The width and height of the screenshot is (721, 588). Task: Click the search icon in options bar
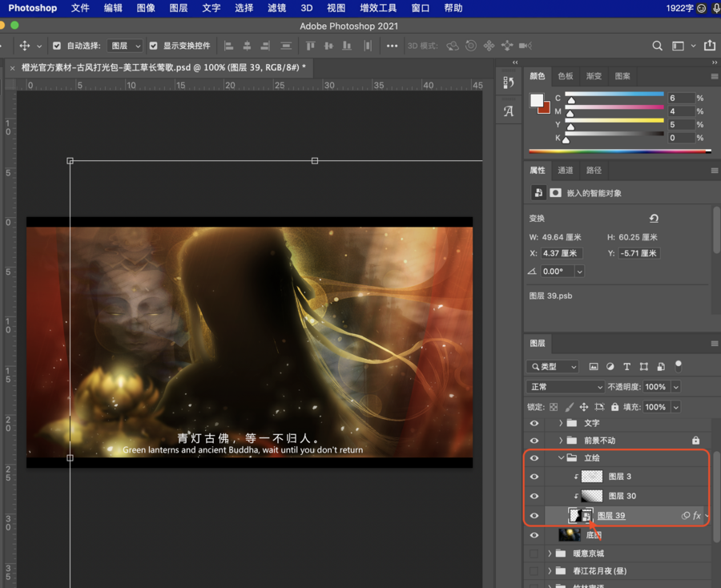click(x=657, y=46)
